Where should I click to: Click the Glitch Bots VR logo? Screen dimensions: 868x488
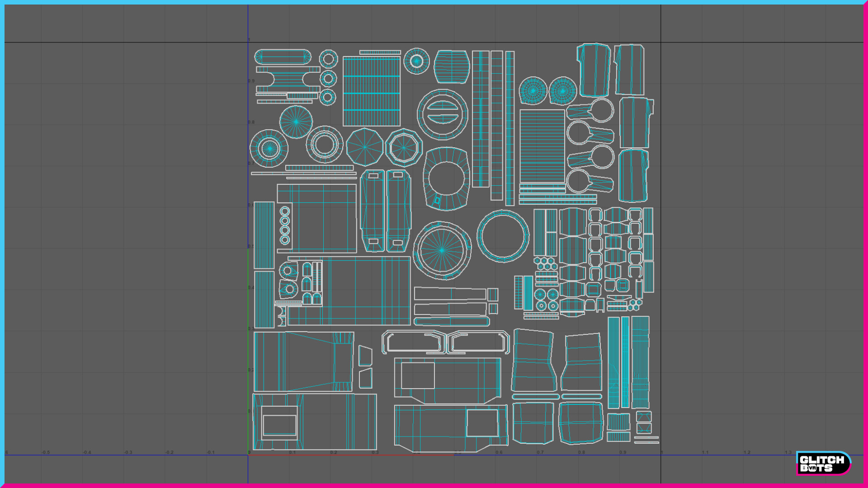(x=823, y=463)
